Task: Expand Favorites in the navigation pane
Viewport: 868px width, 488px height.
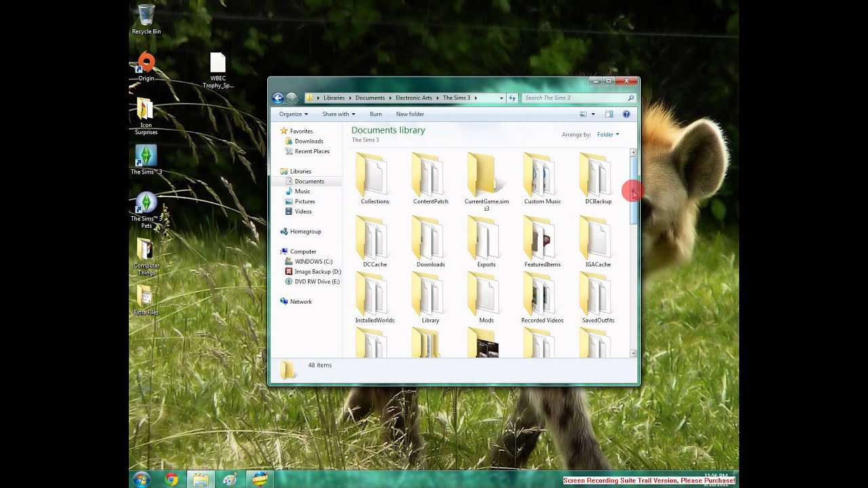Action: (x=301, y=131)
